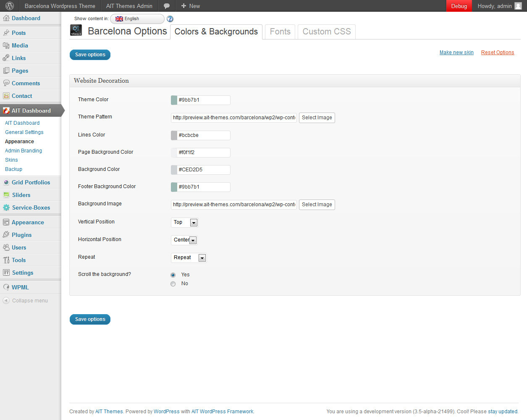Viewport: 527px width, 420px height.
Task: Switch to the Fonts tab
Action: point(280,32)
